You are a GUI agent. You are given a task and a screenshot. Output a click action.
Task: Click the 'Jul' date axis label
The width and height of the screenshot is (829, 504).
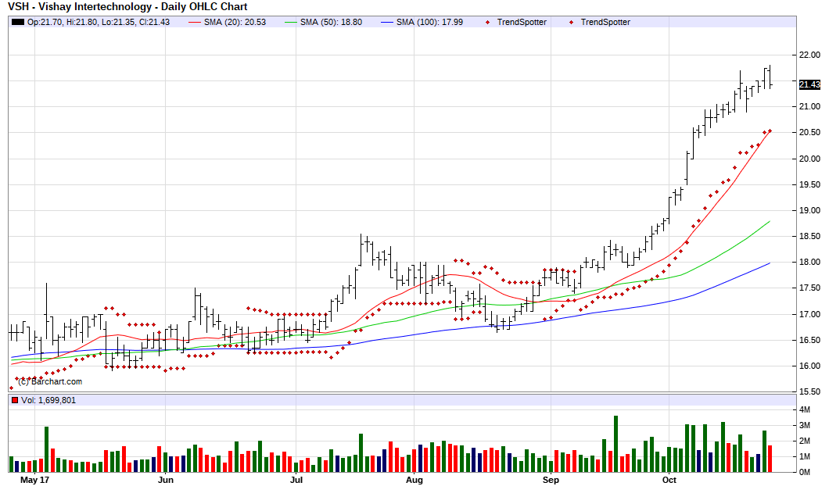(296, 480)
